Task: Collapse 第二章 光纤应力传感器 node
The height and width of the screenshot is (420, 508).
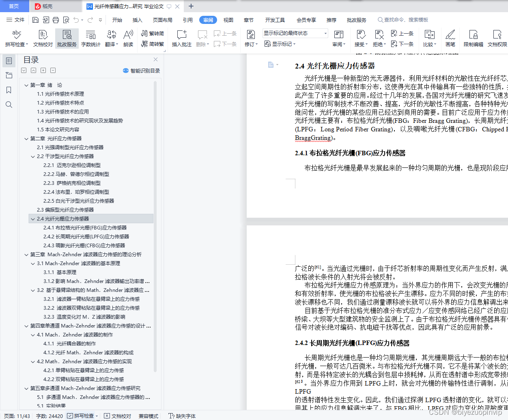Action: pos(26,139)
